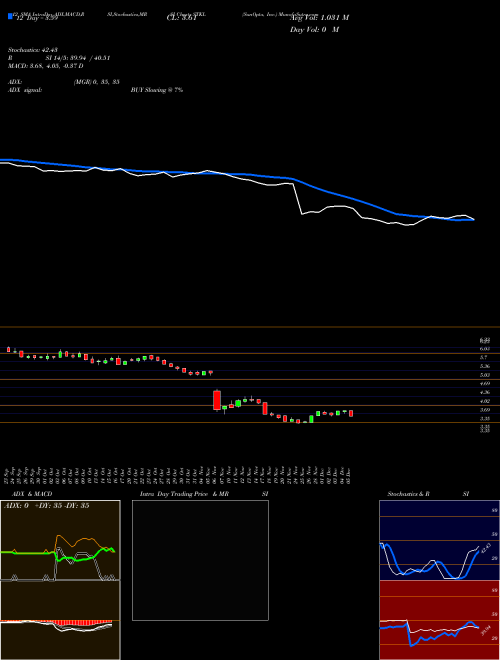
Task: Click the '5.7' price axis label
Action: coord(484,357)
